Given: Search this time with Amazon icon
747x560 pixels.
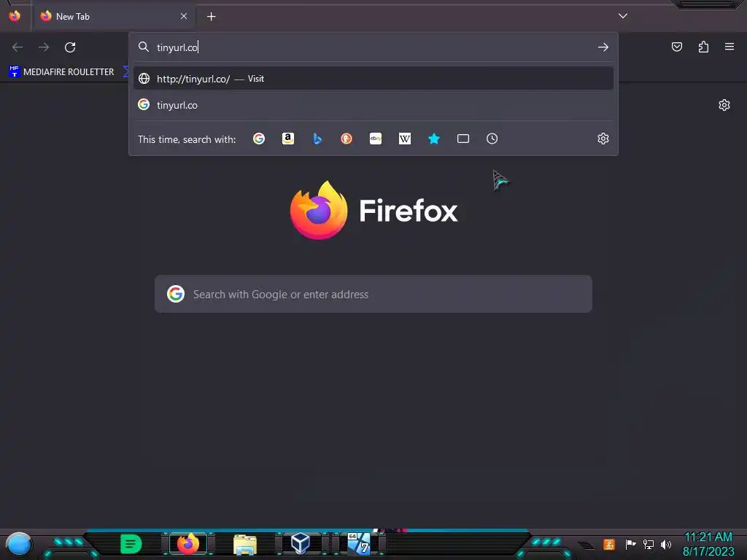Looking at the screenshot, I should [287, 139].
